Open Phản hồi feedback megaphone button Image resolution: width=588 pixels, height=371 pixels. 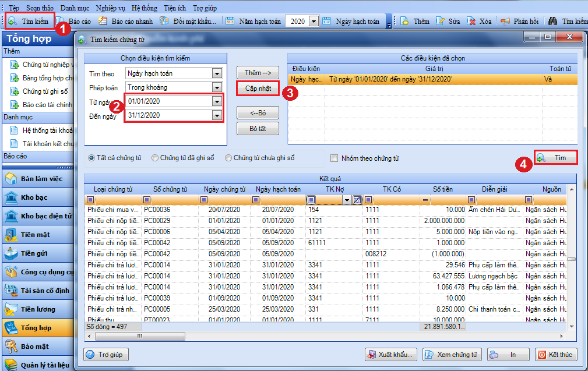(520, 22)
